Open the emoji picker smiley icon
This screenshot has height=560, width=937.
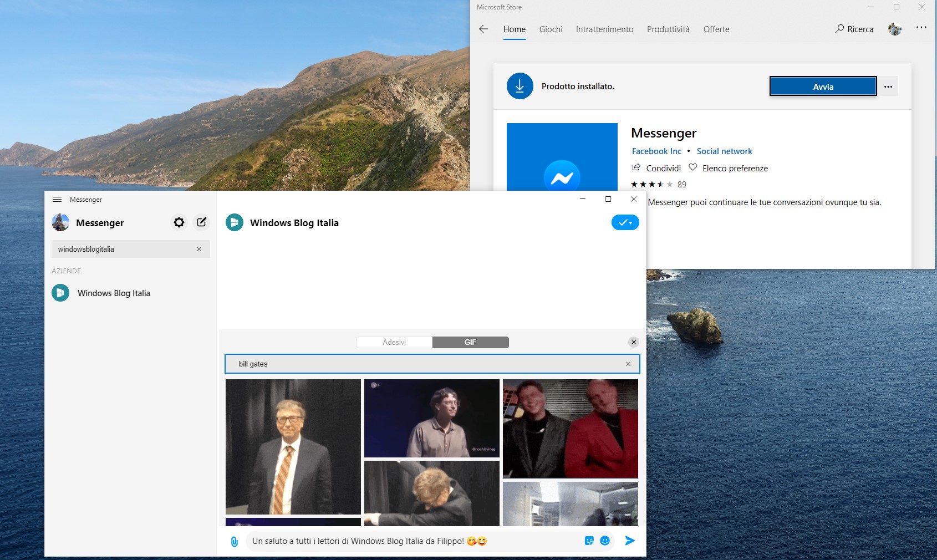coord(605,541)
